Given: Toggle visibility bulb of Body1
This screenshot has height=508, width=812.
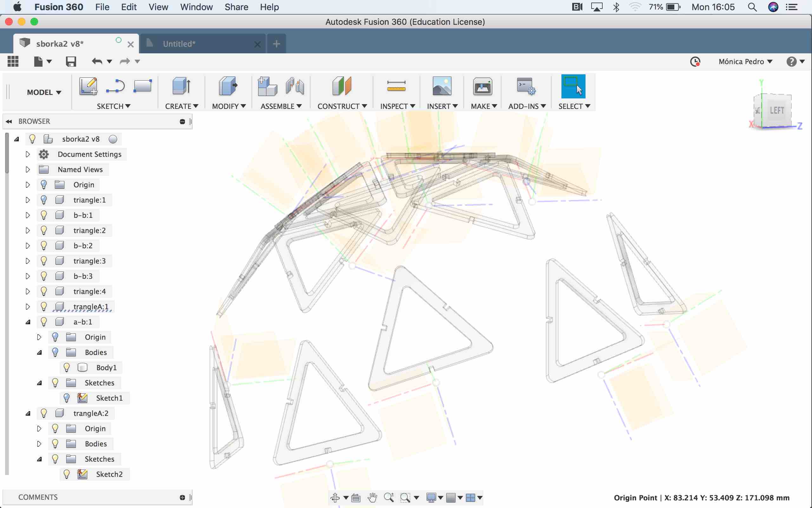Looking at the screenshot, I should [66, 368].
